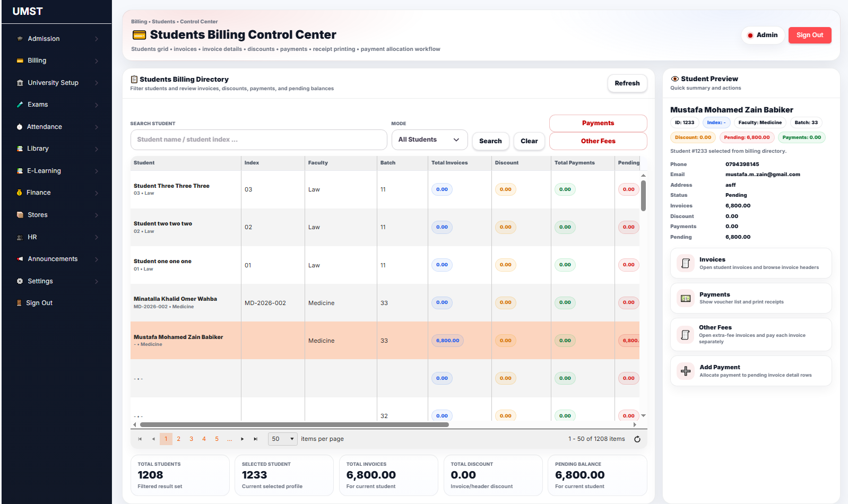The width and height of the screenshot is (848, 504).
Task: Click the Settings gear icon in sidebar
Action: (20, 281)
